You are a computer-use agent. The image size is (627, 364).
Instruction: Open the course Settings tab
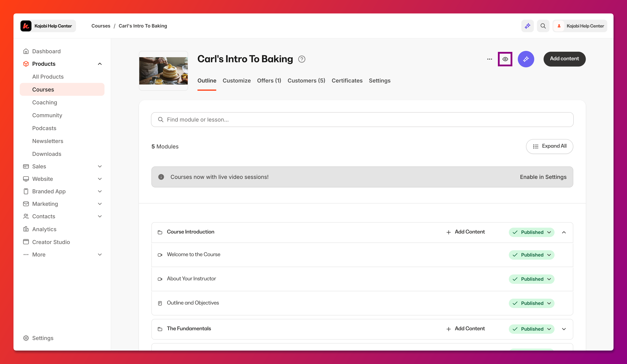pos(380,81)
